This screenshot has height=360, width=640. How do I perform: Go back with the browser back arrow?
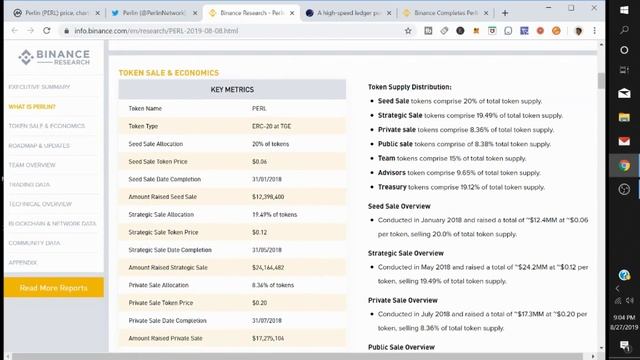pos(15,31)
